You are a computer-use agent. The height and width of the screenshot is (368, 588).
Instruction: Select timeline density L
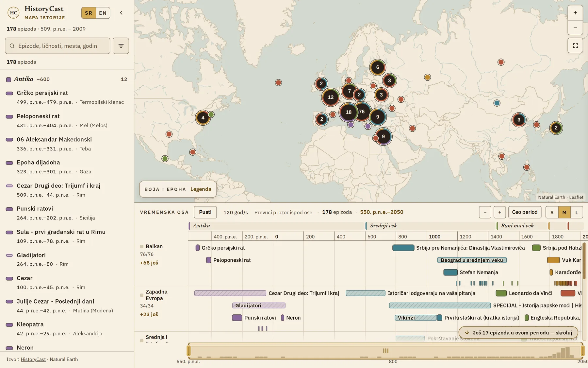click(x=577, y=212)
